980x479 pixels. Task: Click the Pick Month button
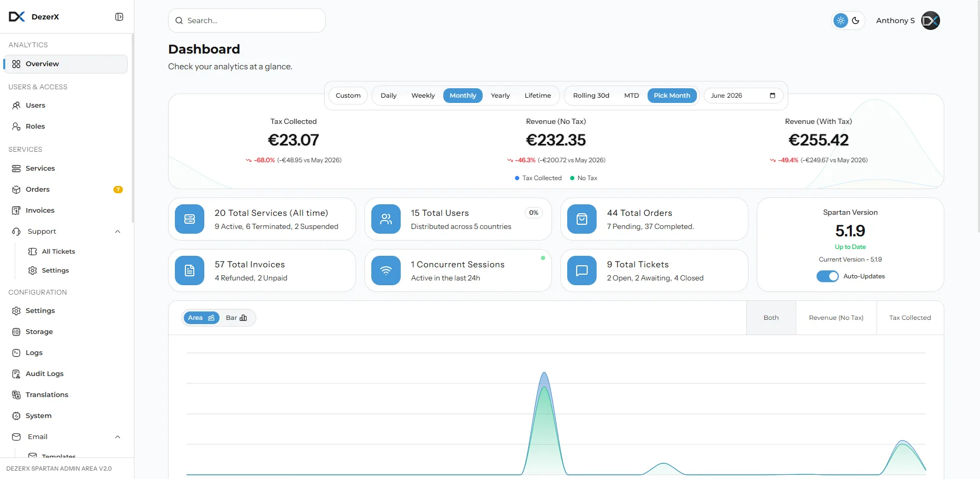click(672, 96)
